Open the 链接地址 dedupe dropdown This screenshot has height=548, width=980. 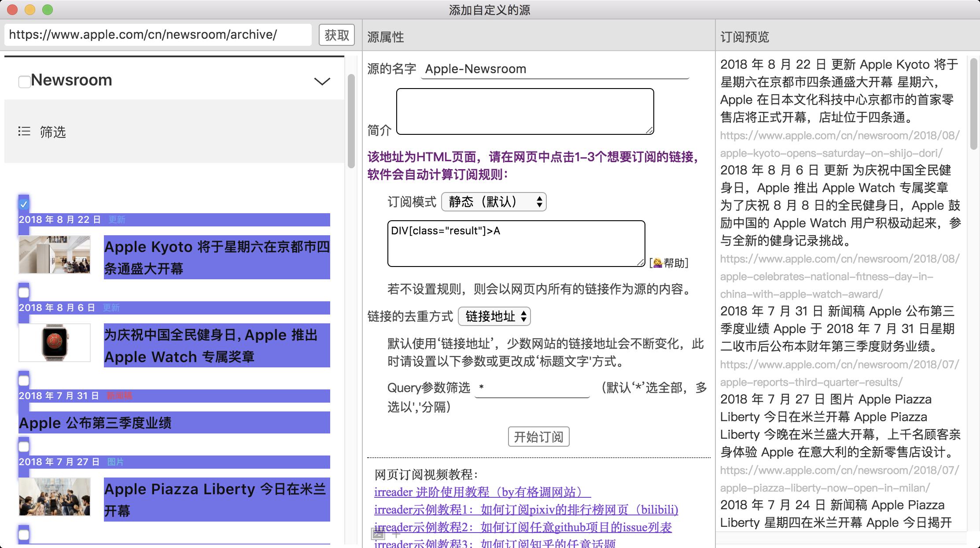[x=494, y=316]
